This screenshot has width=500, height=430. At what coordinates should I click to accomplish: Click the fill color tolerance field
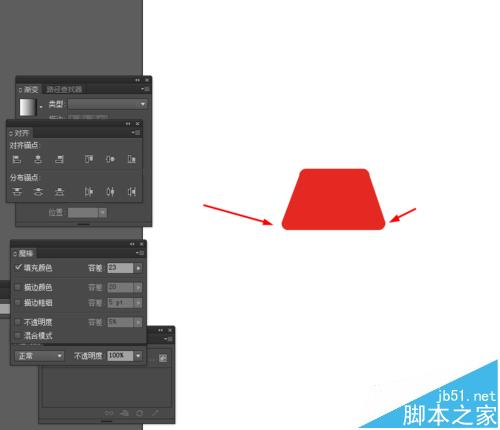(x=120, y=268)
